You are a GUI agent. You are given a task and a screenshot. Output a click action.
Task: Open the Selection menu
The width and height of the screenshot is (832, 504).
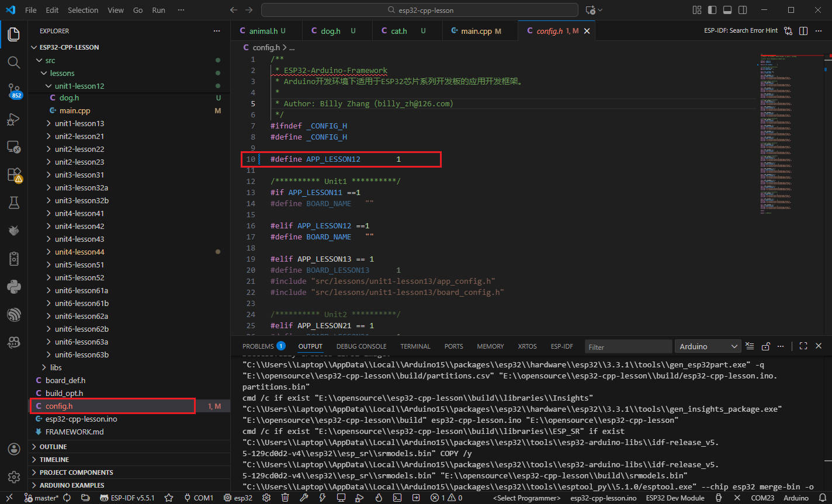(83, 10)
